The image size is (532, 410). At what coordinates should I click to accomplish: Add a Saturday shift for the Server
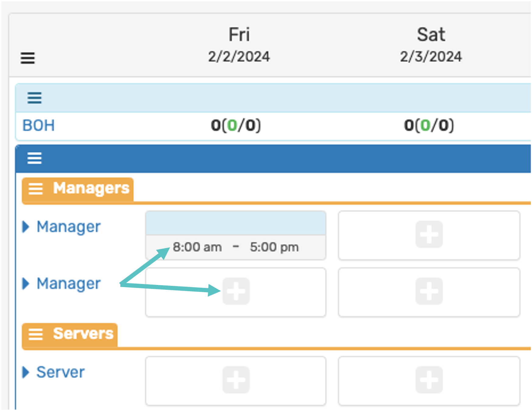[x=429, y=380]
